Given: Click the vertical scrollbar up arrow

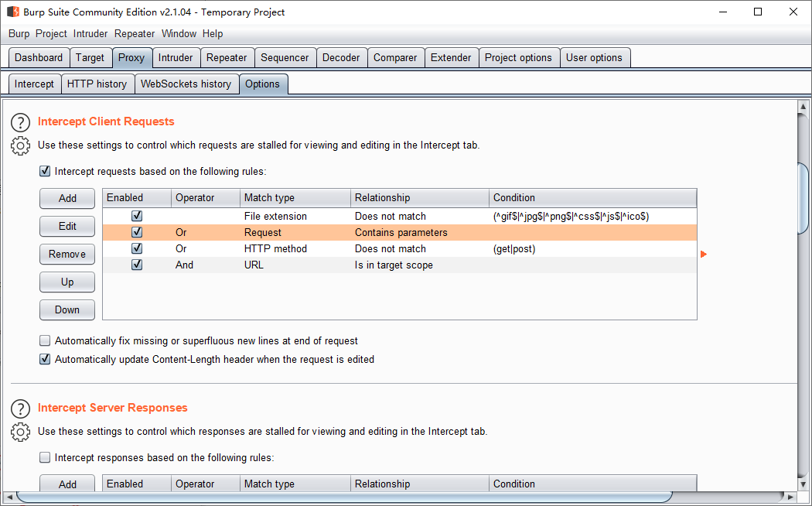Looking at the screenshot, I should (803, 107).
